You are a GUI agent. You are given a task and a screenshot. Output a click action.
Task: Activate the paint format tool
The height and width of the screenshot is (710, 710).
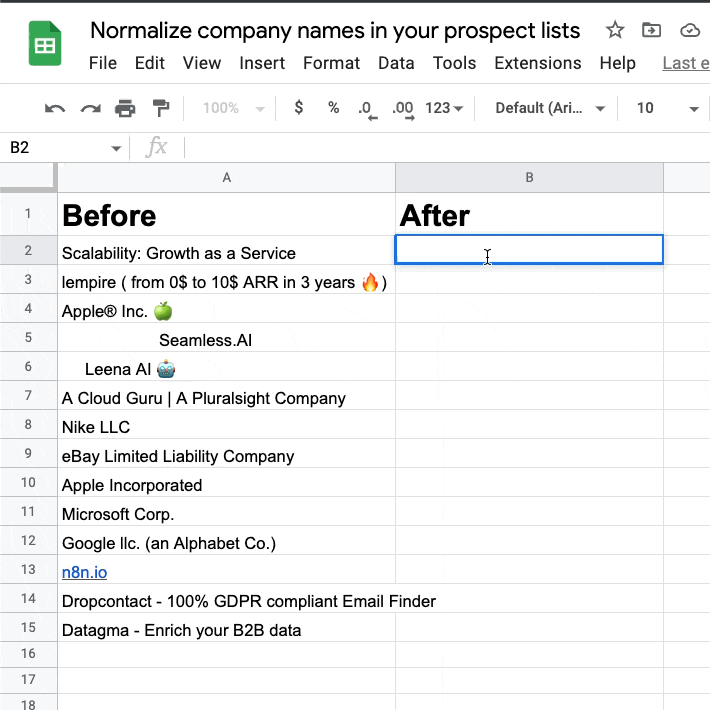tap(160, 108)
